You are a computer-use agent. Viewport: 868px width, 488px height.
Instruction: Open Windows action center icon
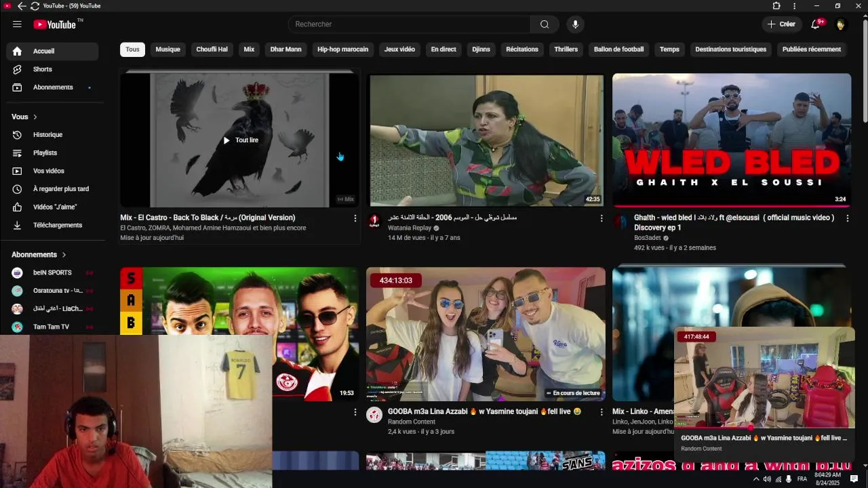point(854,479)
